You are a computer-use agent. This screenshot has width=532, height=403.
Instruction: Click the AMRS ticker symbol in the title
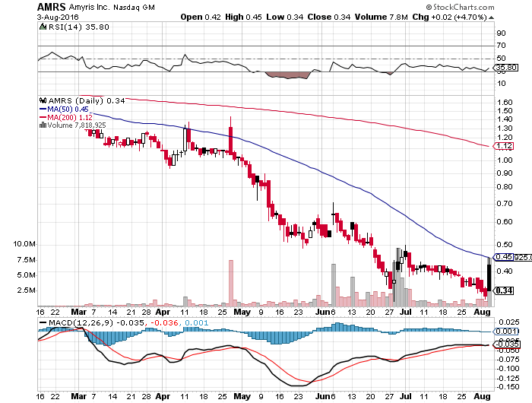point(52,7)
